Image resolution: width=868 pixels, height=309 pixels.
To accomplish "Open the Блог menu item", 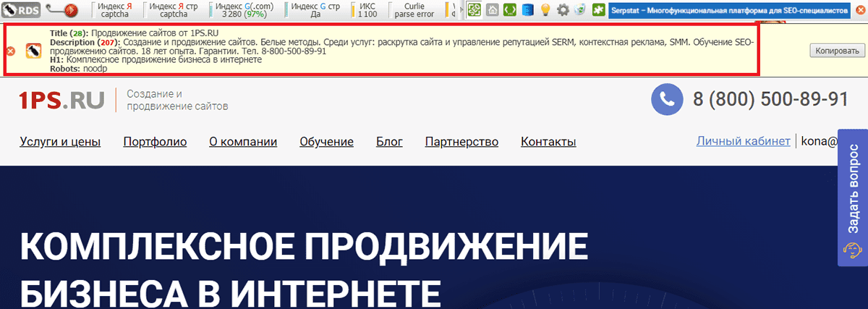I will pos(389,142).
